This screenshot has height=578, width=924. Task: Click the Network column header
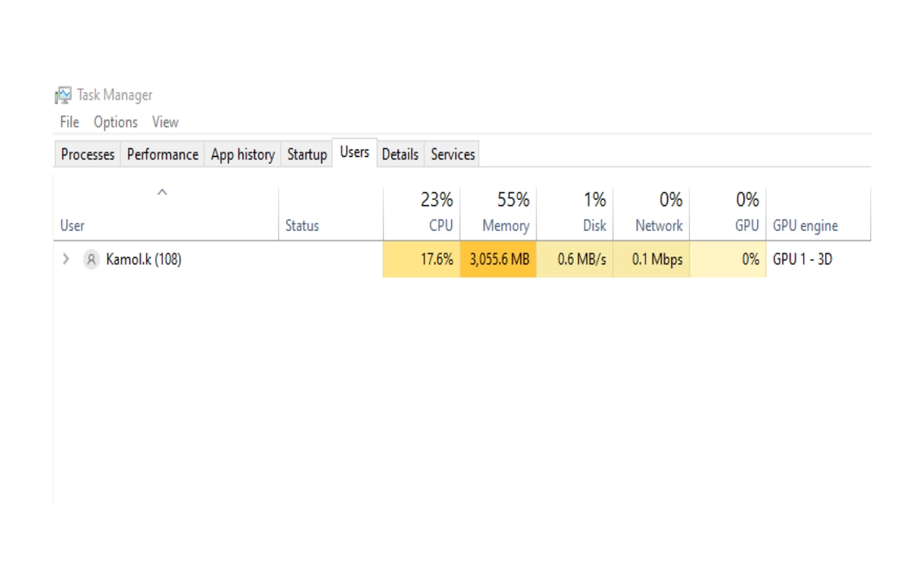[x=651, y=212]
